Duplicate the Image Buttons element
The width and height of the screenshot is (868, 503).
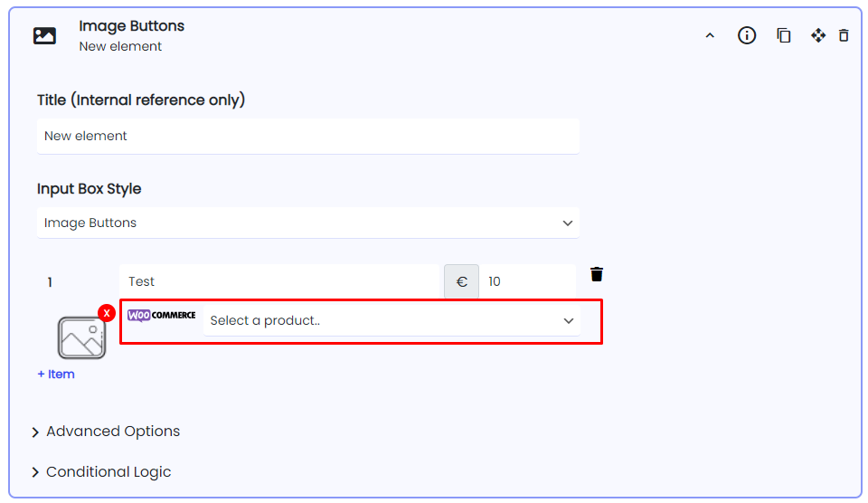click(783, 36)
